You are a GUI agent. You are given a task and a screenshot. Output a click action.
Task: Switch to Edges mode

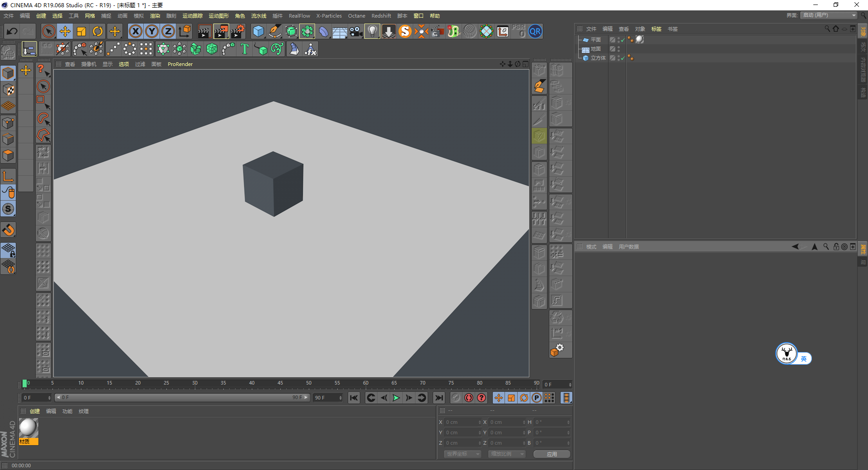click(x=8, y=139)
